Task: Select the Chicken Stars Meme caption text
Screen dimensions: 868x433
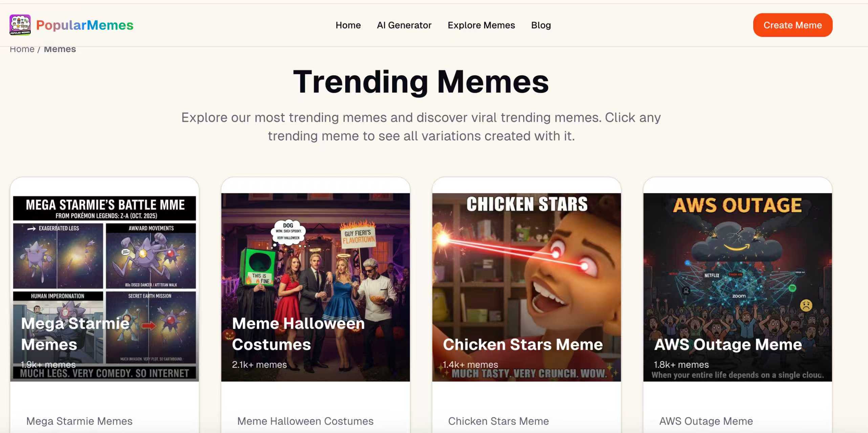Action: [498, 421]
